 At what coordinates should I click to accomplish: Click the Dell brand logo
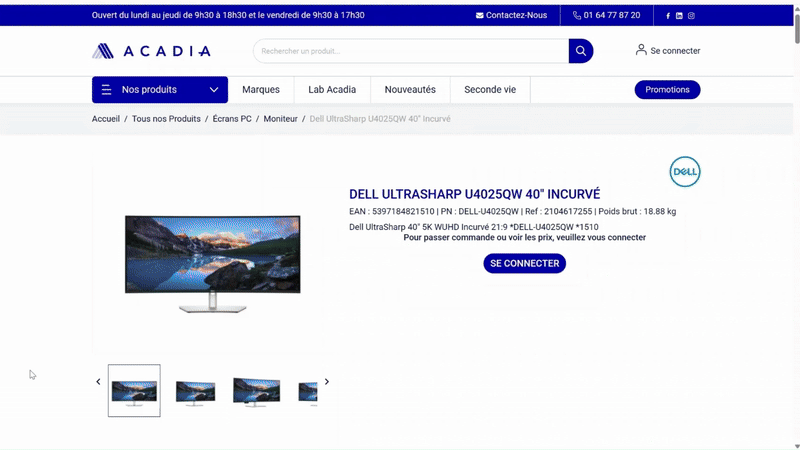684,172
